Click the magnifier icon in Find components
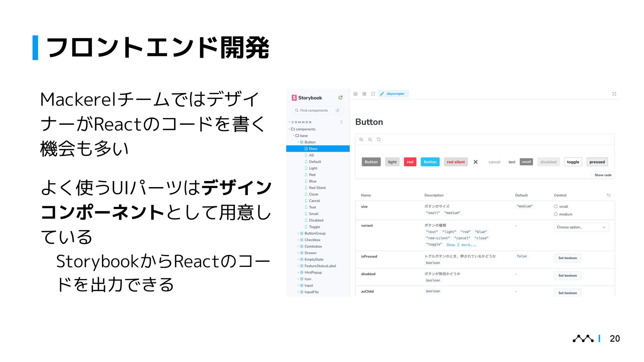The height and width of the screenshot is (362, 644). (x=297, y=110)
